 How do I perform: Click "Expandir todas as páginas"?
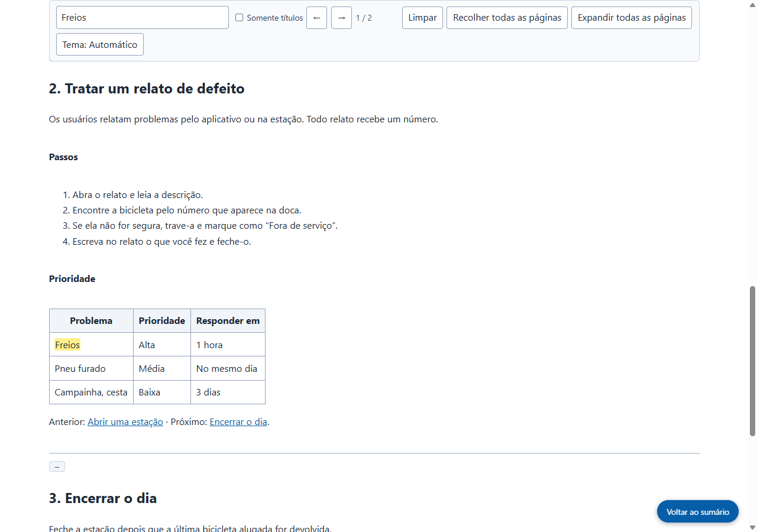pyautogui.click(x=632, y=18)
